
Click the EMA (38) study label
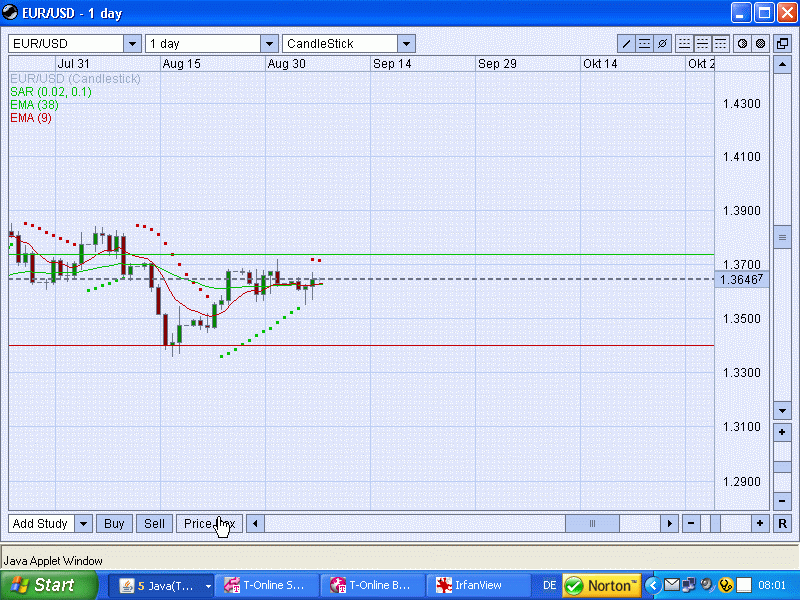point(34,105)
